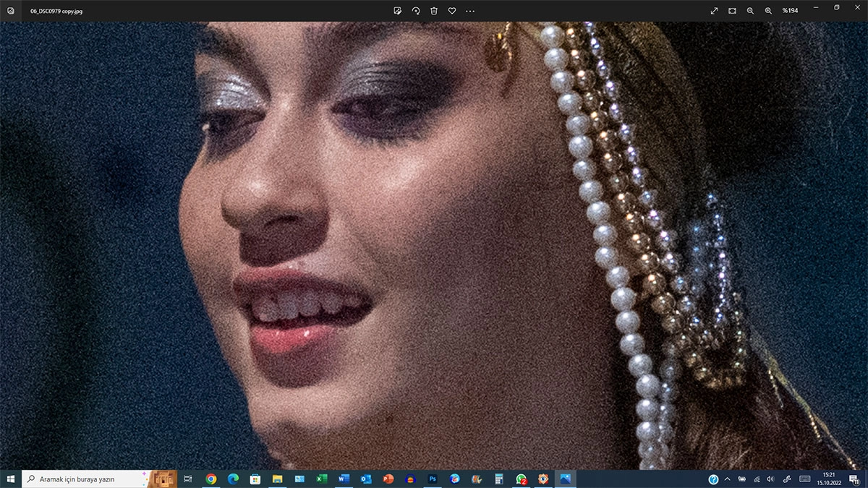Open Task View from the taskbar
This screenshot has height=488, width=868.
(x=188, y=479)
